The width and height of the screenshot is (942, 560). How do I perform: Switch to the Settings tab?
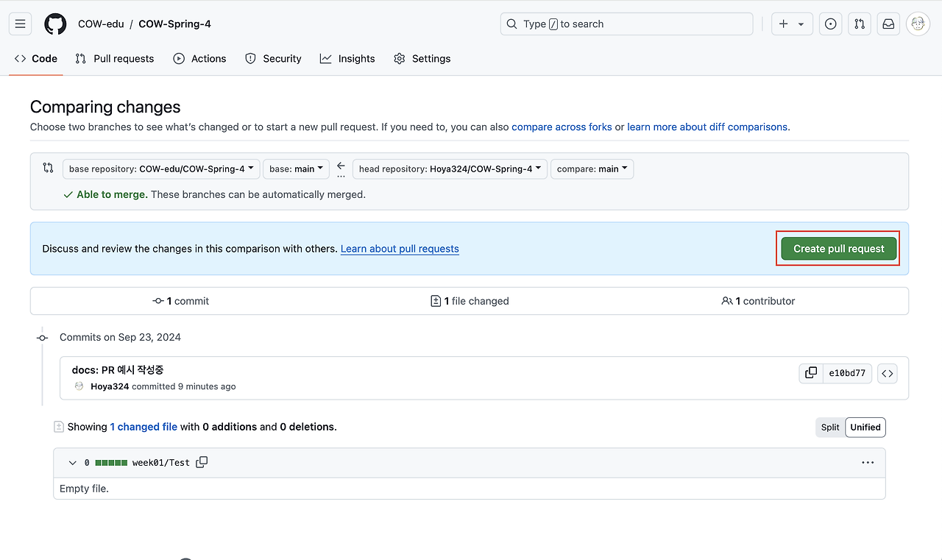click(422, 59)
